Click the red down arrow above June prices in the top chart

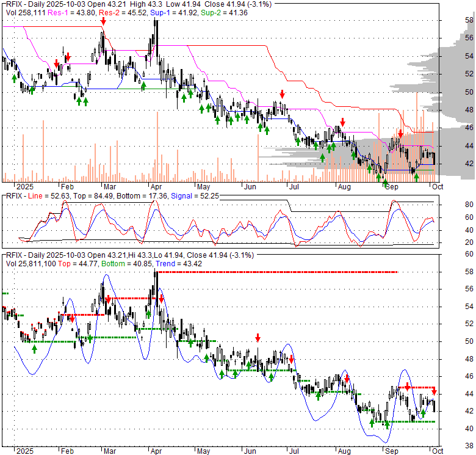pyautogui.click(x=283, y=93)
